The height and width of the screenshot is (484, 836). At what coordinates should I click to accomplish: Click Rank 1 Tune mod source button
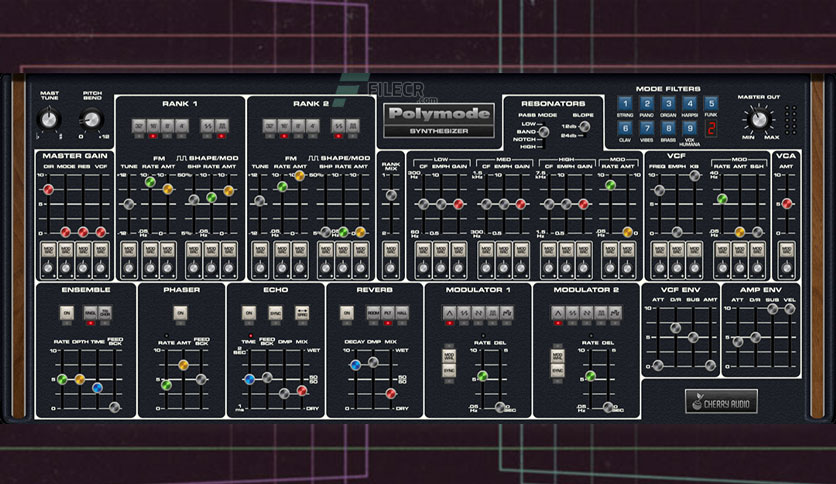[x=128, y=251]
